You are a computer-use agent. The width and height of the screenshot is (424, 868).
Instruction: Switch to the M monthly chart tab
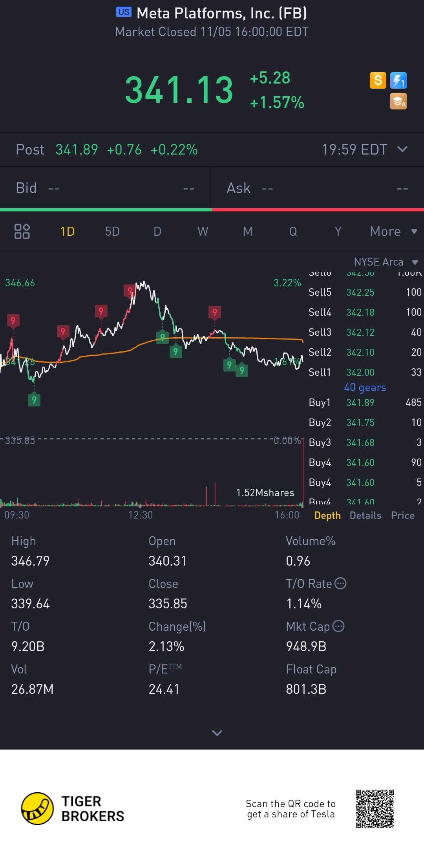tap(248, 231)
